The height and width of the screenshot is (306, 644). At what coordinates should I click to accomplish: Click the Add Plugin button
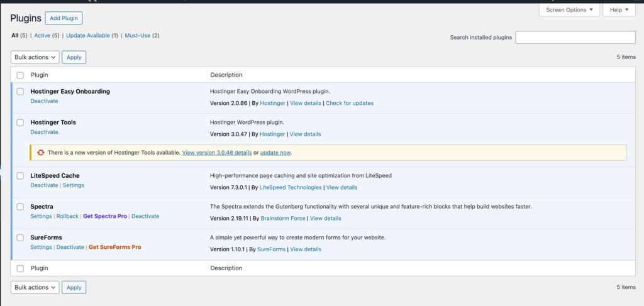(64, 18)
